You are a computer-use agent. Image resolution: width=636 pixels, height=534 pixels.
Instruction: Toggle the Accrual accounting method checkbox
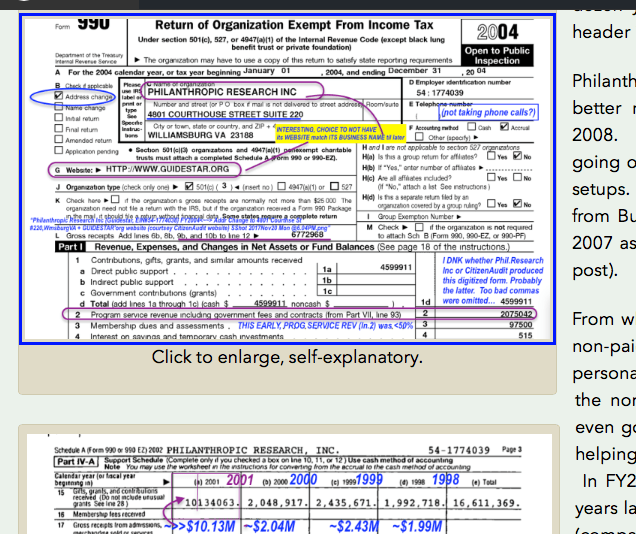click(504, 128)
